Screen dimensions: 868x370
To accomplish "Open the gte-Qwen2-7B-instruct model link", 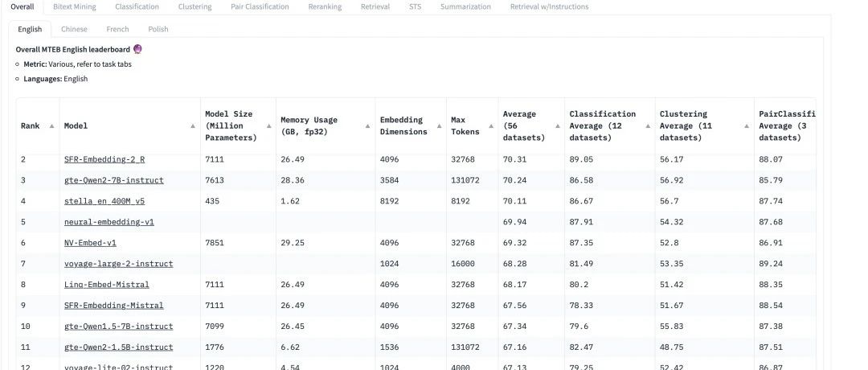I will coord(113,180).
